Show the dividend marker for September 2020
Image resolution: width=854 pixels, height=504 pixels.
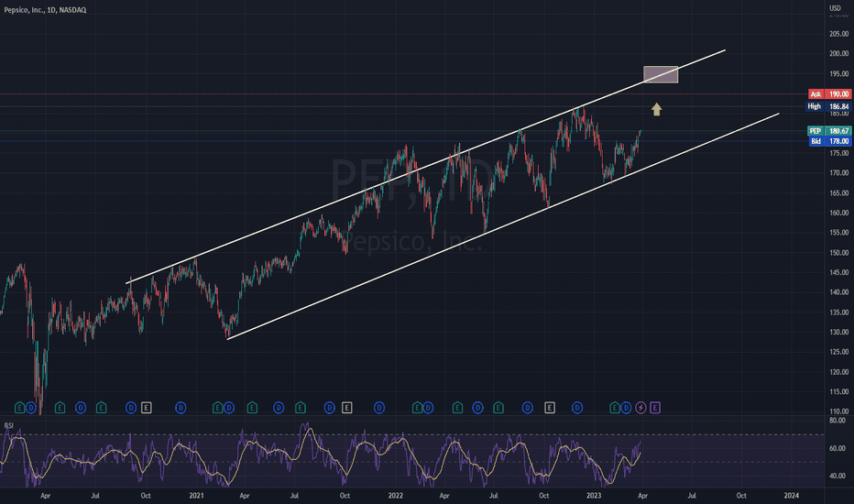131,408
